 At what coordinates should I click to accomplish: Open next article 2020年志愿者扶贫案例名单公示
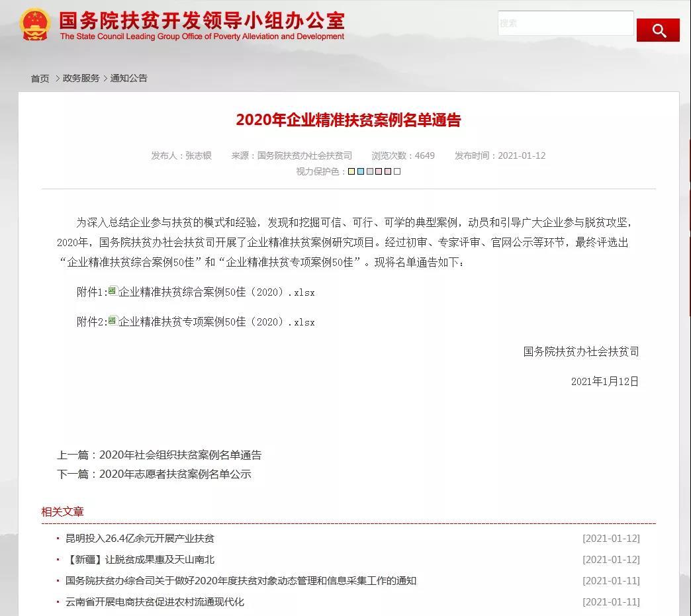(x=175, y=474)
